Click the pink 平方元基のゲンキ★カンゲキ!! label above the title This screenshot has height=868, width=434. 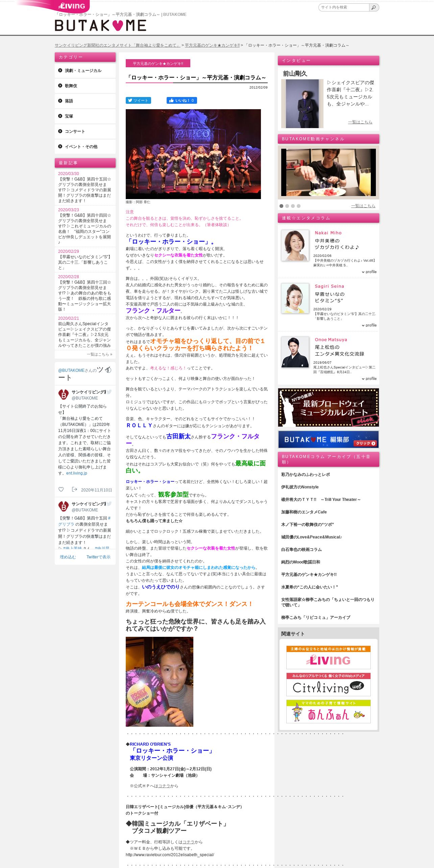(x=158, y=63)
